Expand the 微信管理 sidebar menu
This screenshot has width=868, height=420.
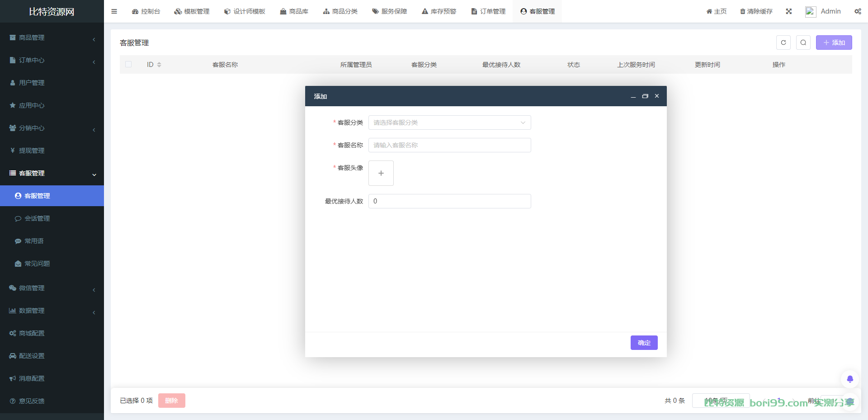52,288
